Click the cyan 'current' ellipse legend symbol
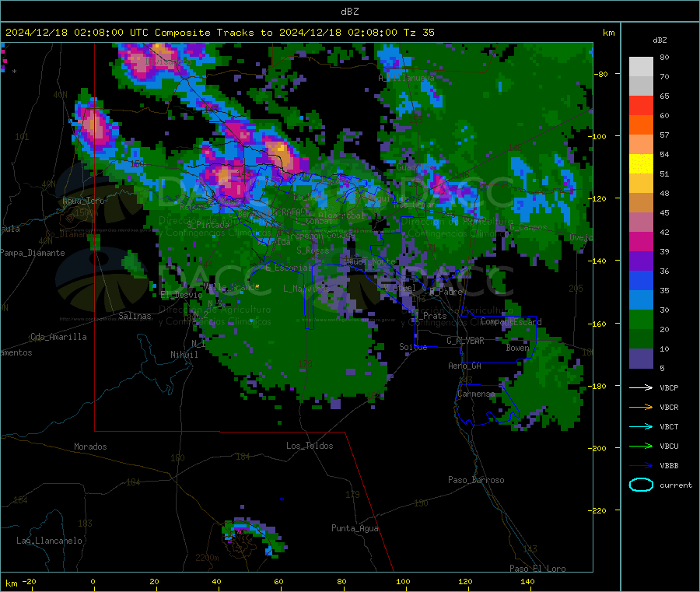This screenshot has height=592, width=700. pyautogui.click(x=641, y=485)
